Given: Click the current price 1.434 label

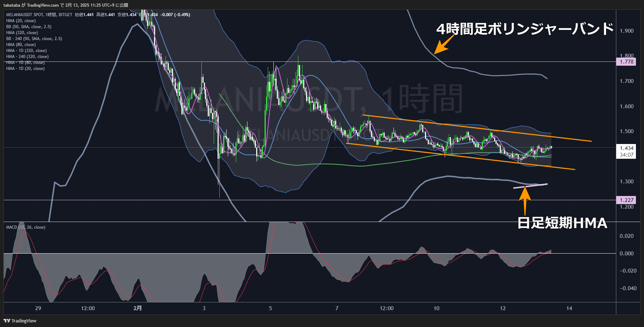Looking at the screenshot, I should [626, 148].
